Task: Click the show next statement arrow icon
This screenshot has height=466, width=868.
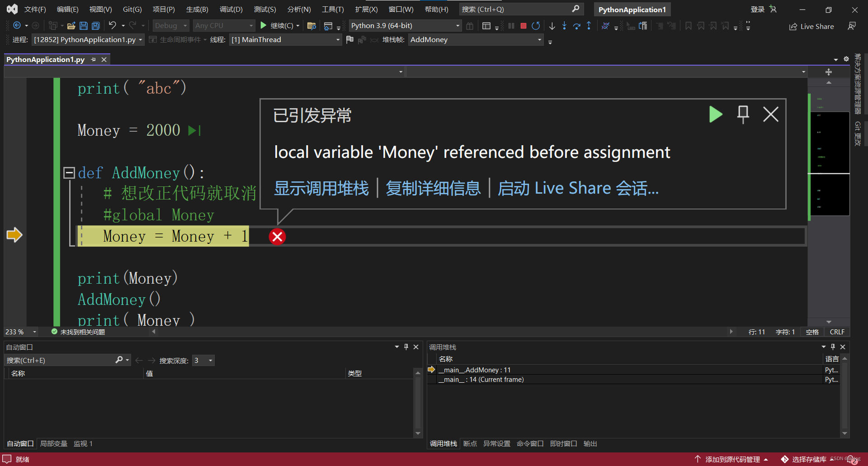Action: (552, 26)
